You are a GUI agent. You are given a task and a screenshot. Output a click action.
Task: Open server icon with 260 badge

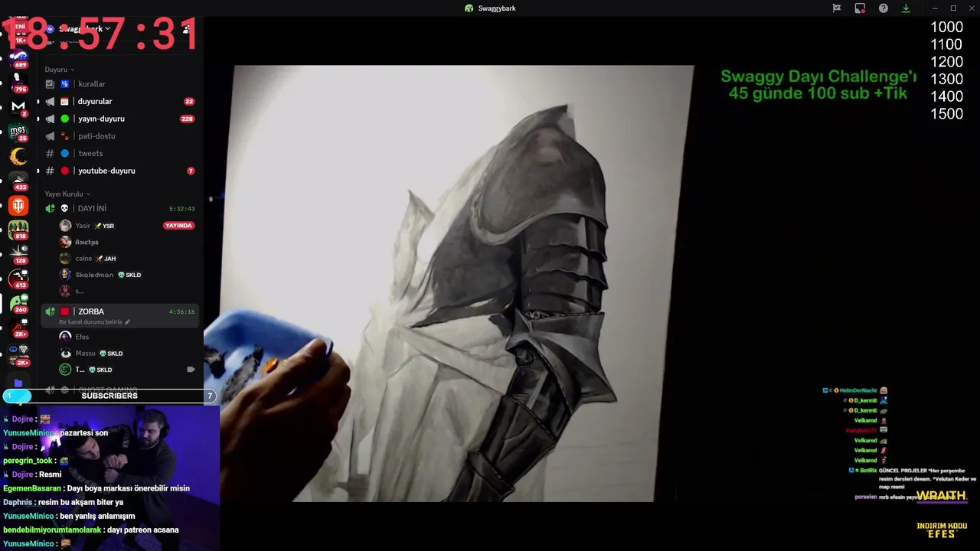click(19, 303)
